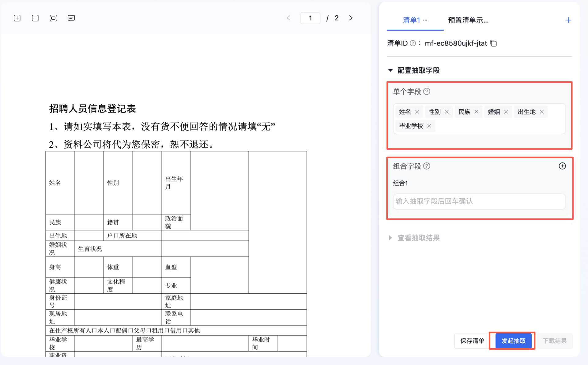Show help for 单个字段

(x=427, y=91)
